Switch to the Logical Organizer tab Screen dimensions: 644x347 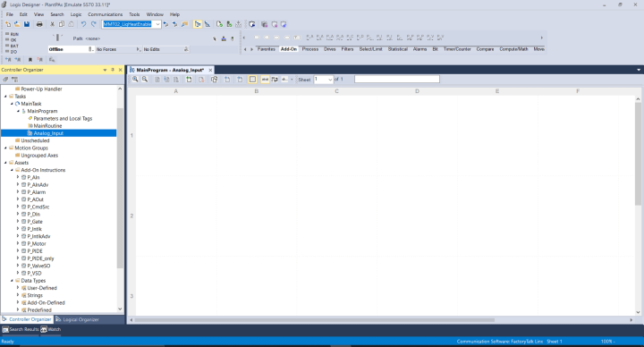click(x=77, y=319)
